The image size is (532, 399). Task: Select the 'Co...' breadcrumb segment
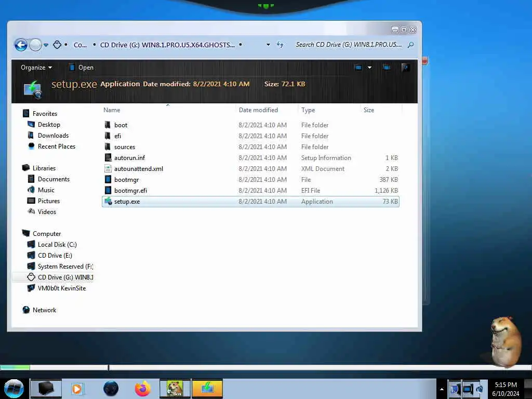pyautogui.click(x=80, y=45)
